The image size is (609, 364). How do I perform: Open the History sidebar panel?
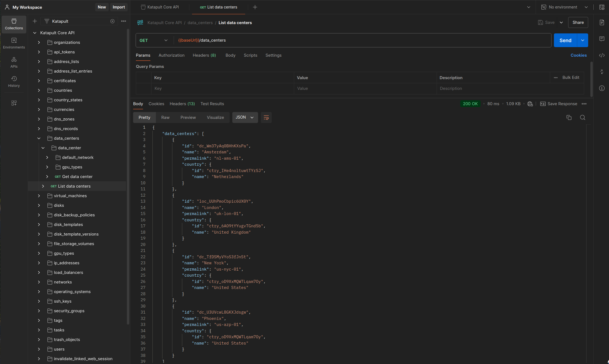click(14, 82)
